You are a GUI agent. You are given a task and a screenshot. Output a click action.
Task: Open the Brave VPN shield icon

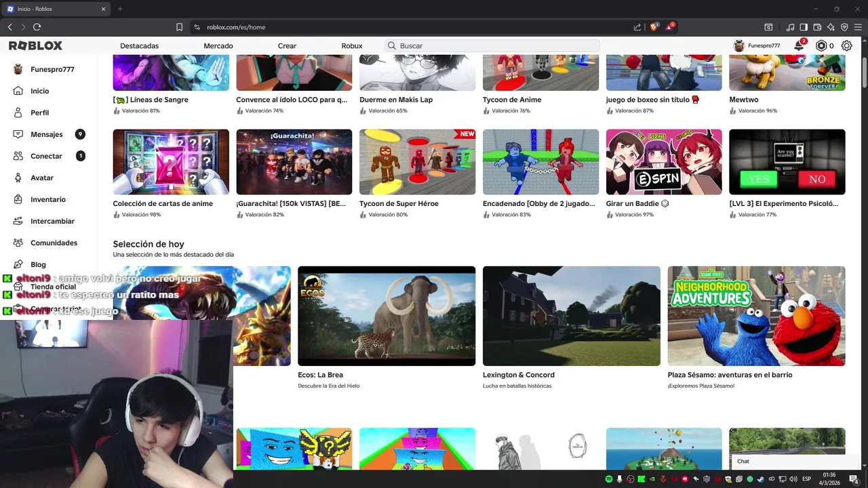tap(844, 27)
